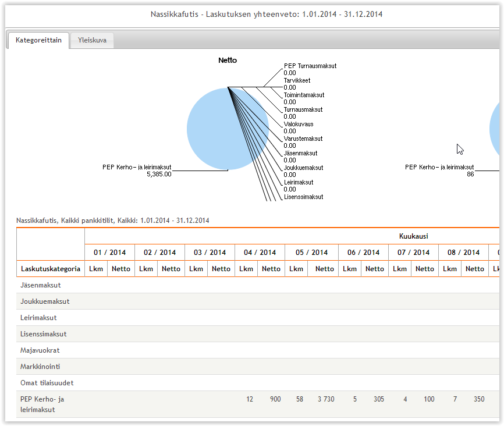Click the Joukkuemaksut label in pie chart
504x426 pixels.
pos(303,168)
